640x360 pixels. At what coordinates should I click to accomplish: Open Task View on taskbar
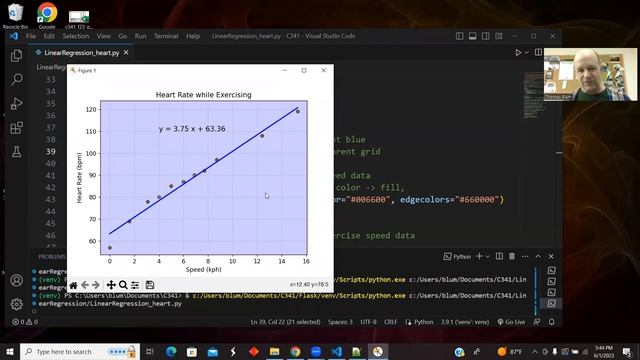(150, 351)
